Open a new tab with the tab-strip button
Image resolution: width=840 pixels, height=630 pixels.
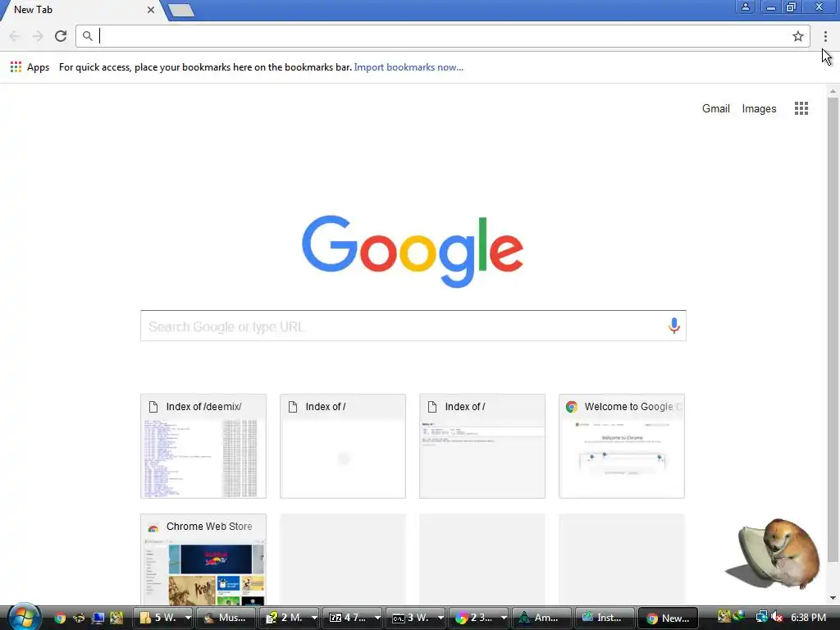(x=181, y=10)
